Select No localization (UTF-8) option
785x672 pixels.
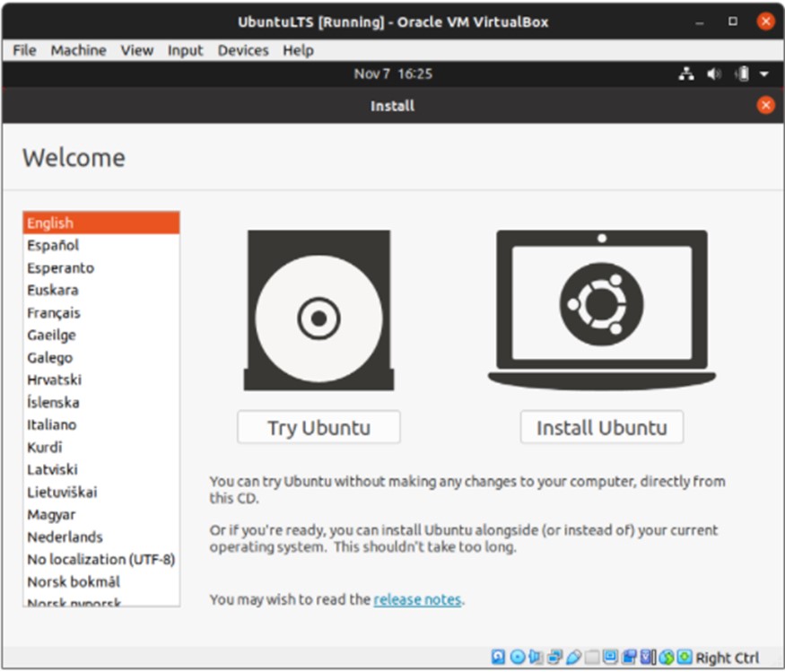[101, 559]
